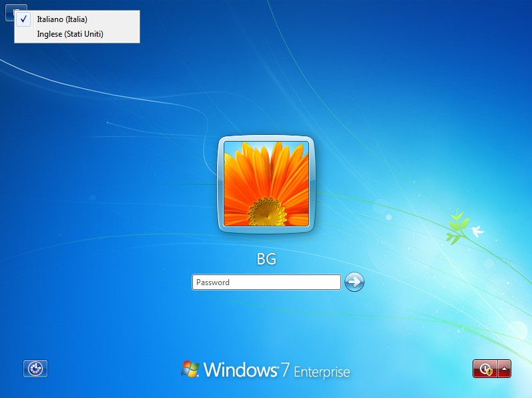
Task: Select Italiano (Italia) keyboard layout
Action: click(77, 19)
